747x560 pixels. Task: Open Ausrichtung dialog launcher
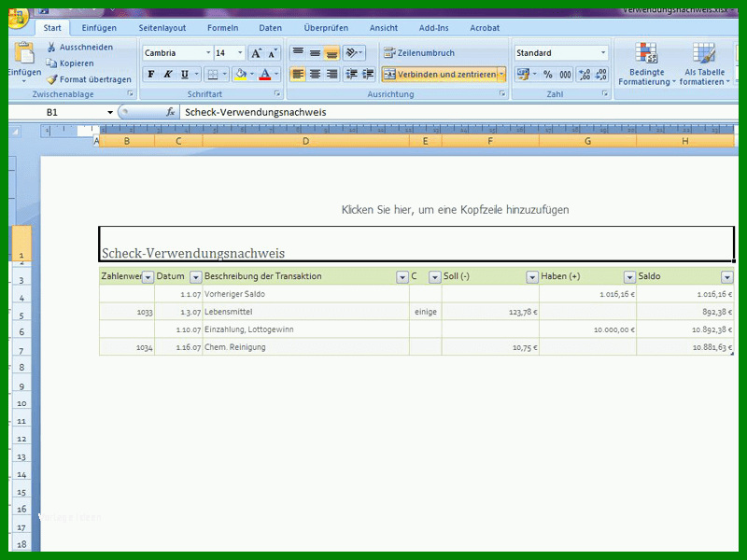[x=502, y=94]
